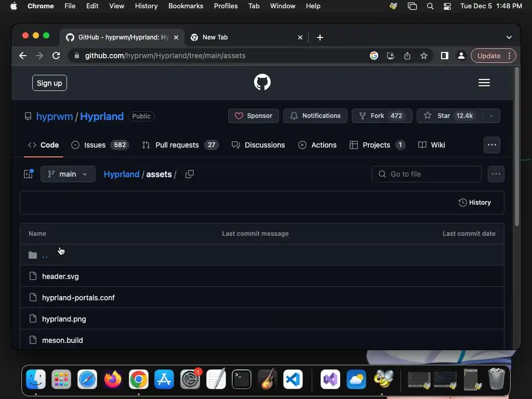Open the GitHub logo home link

tap(262, 82)
